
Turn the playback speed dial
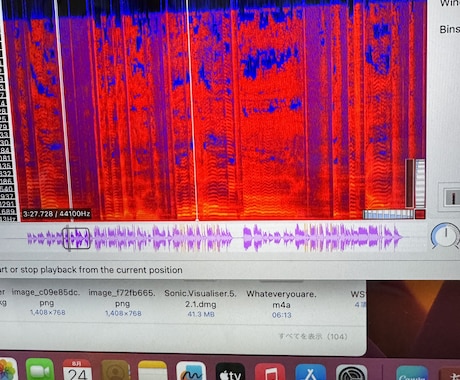[446, 236]
